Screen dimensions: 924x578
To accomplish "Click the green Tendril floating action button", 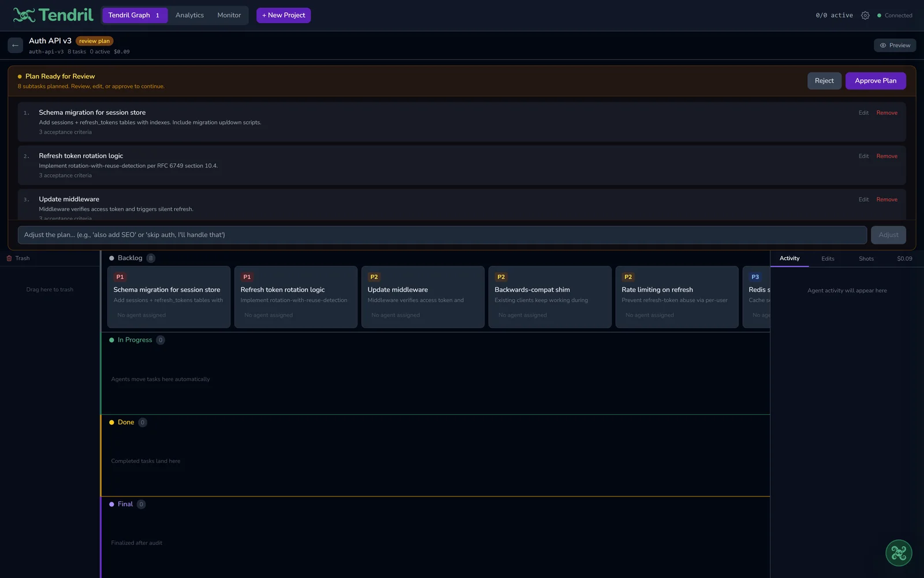I will tap(899, 553).
